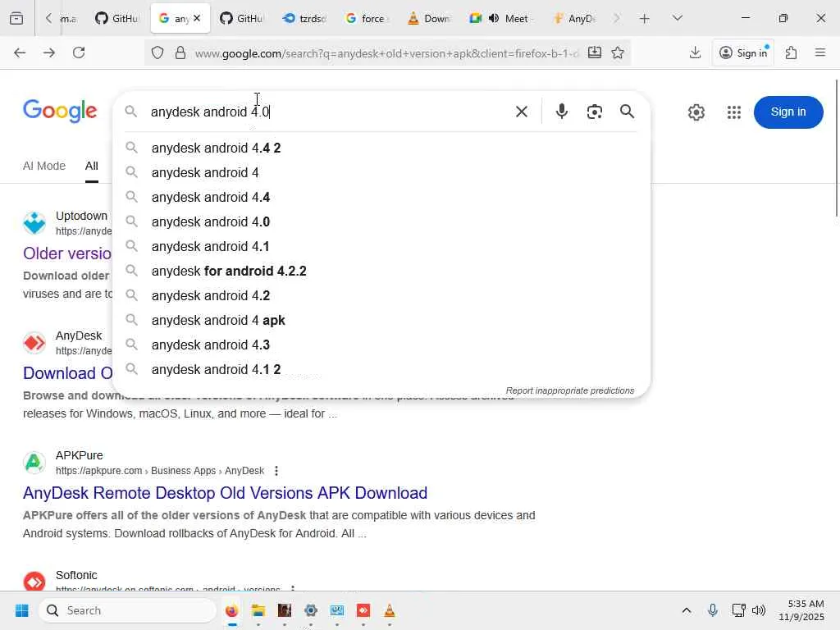Open File Explorer from the taskbar
The image size is (840, 630).
(x=258, y=610)
